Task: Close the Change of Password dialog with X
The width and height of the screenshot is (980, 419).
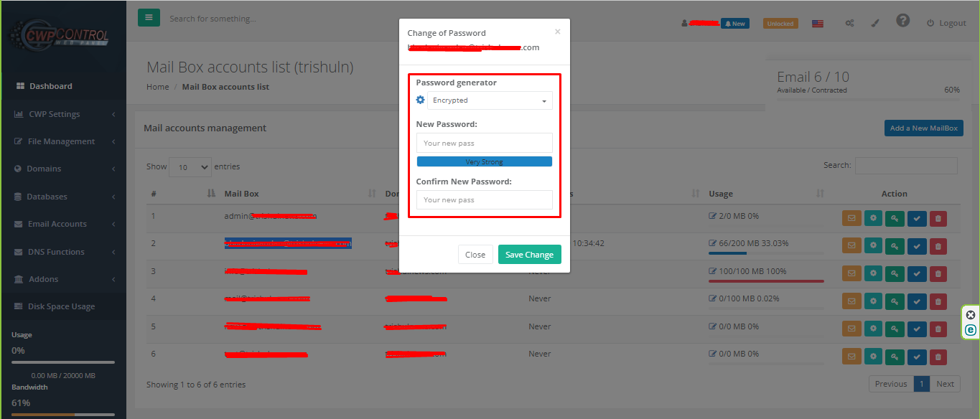Action: click(558, 32)
